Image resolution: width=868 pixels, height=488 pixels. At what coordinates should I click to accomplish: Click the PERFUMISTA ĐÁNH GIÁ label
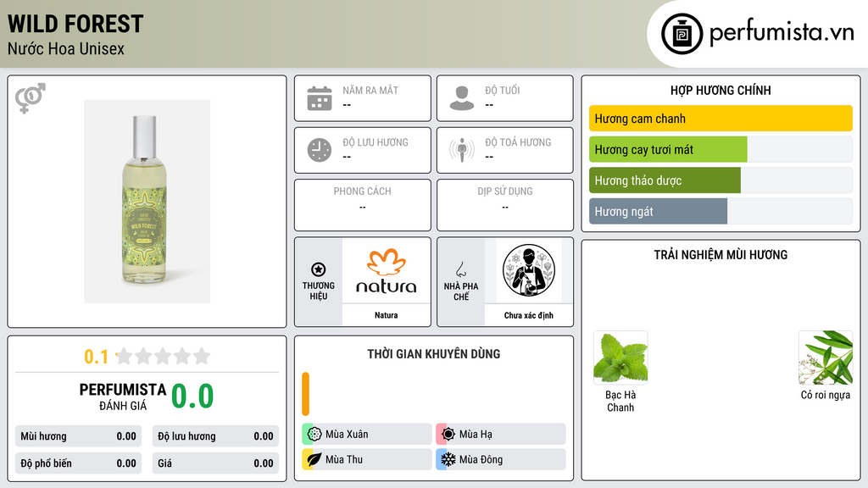(122, 396)
